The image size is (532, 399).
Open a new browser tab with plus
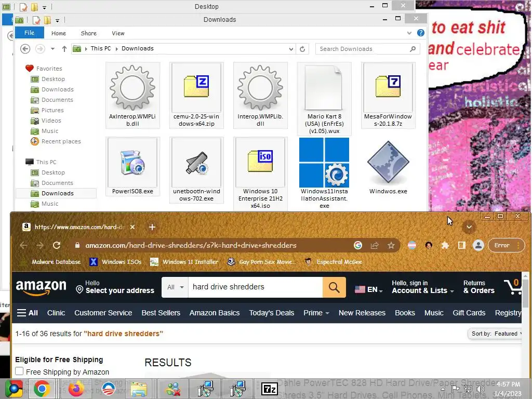[x=152, y=227]
